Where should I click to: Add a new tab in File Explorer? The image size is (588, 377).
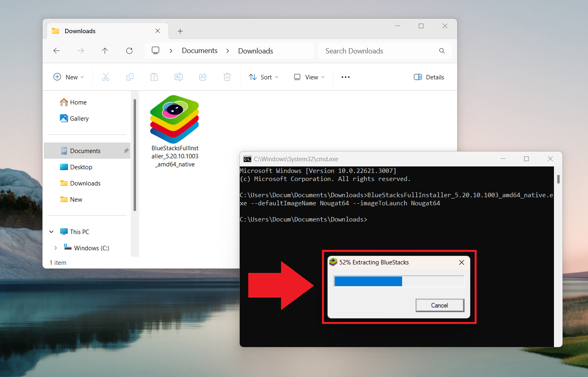[x=180, y=31]
